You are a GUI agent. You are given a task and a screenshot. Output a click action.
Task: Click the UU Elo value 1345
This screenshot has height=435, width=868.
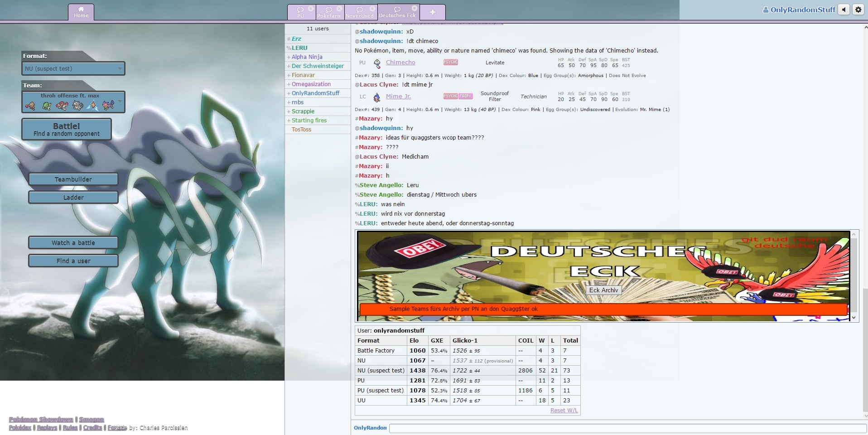418,401
